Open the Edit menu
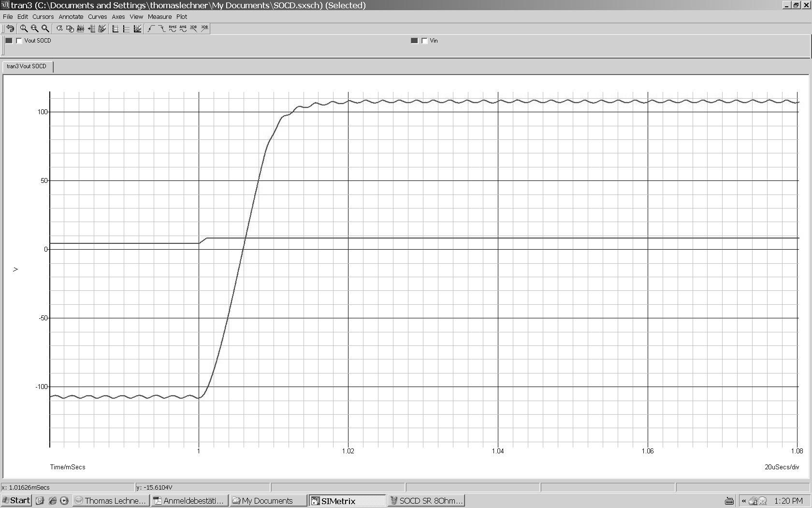This screenshot has height=508, width=812. click(23, 16)
